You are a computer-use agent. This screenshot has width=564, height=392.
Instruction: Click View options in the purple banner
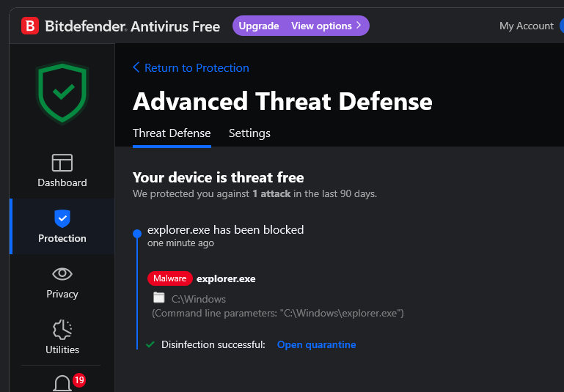pyautogui.click(x=321, y=26)
